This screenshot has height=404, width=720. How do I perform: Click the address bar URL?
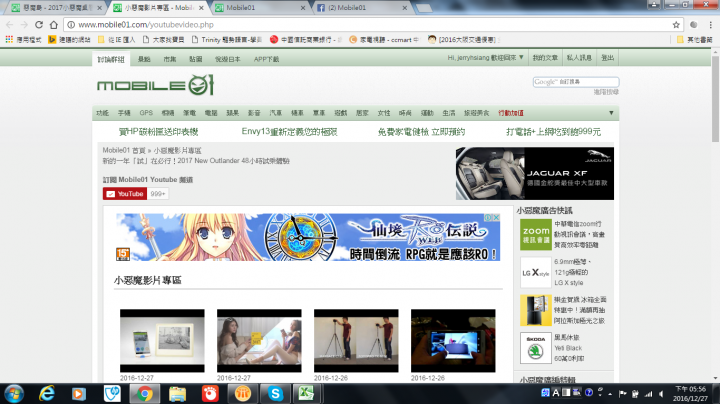[146, 25]
